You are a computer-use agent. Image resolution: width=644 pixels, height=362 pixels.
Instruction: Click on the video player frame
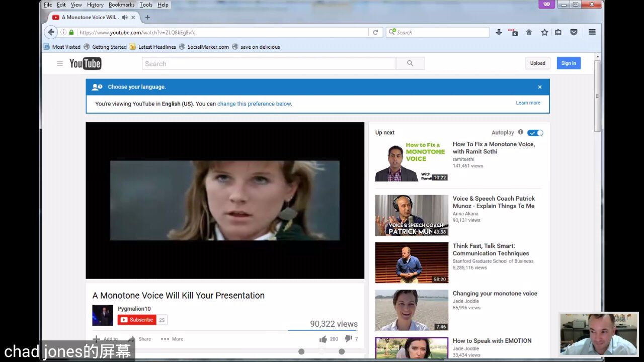225,201
